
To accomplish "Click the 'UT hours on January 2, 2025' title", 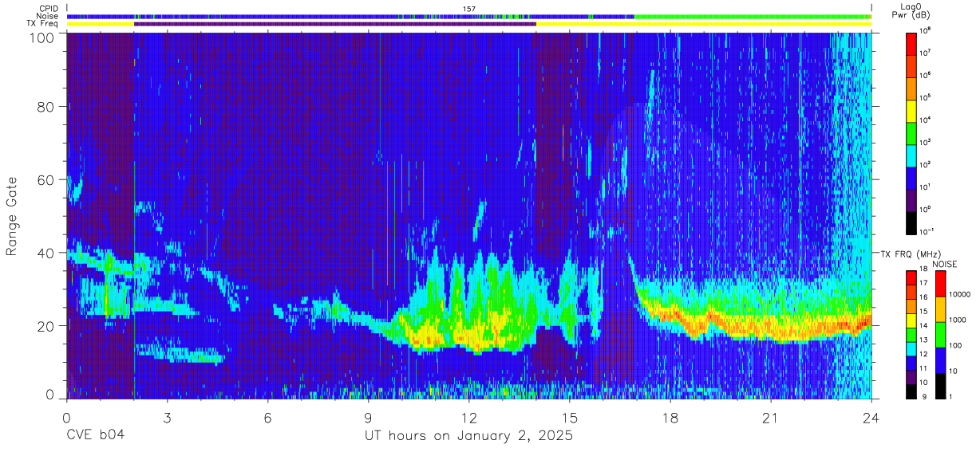I will tap(468, 436).
